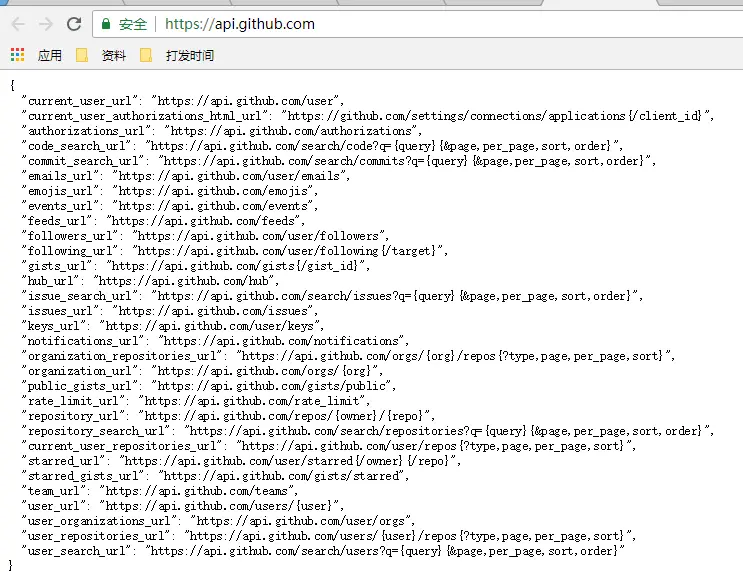Click the 安全 secure label
This screenshot has height=586, width=743.
(x=133, y=24)
